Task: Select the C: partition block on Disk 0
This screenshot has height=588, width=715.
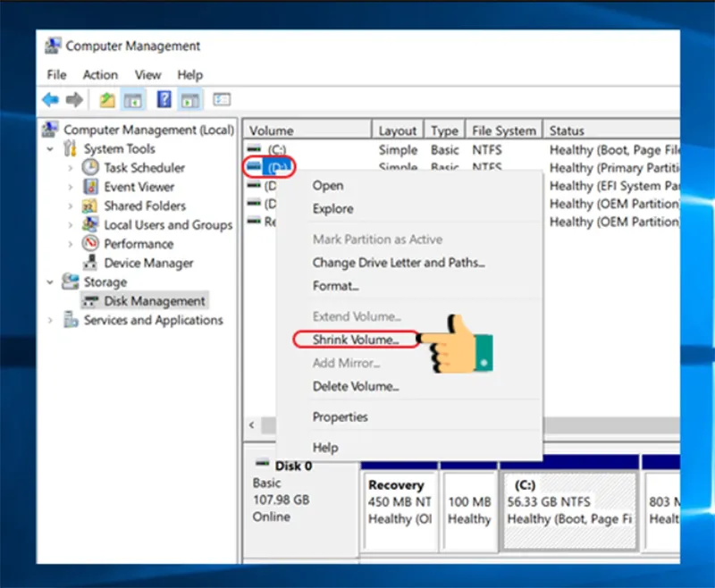Action: (x=568, y=510)
